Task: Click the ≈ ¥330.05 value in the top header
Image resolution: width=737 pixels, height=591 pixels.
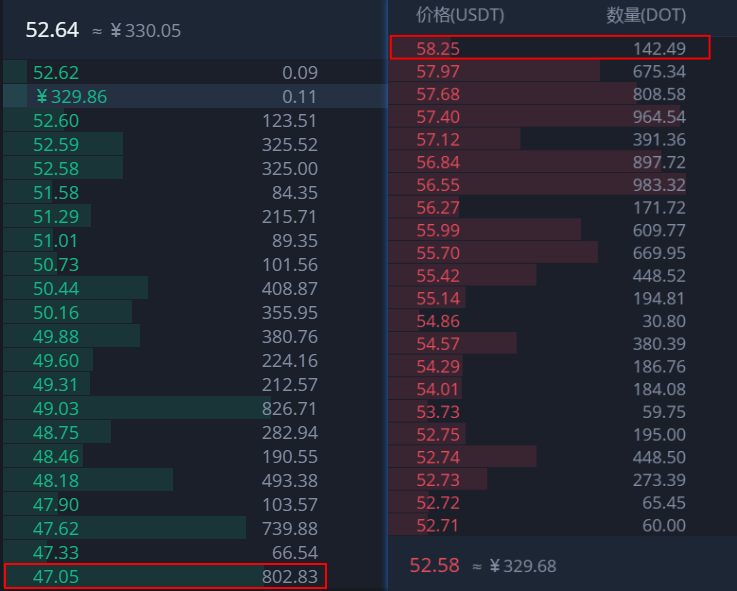Action: click(137, 31)
